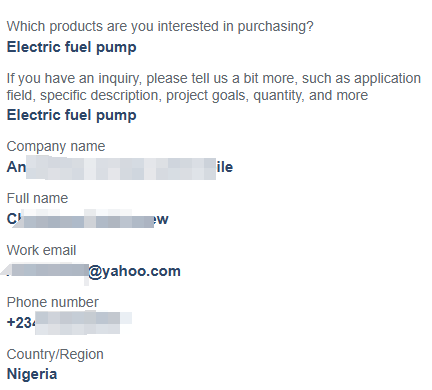Click the 'Full name' label
The image size is (432, 390).
pos(37,198)
